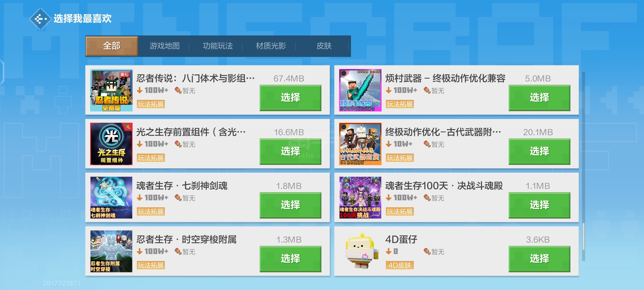Click the 古代武器附属 cover image
The image size is (644, 290).
click(360, 144)
